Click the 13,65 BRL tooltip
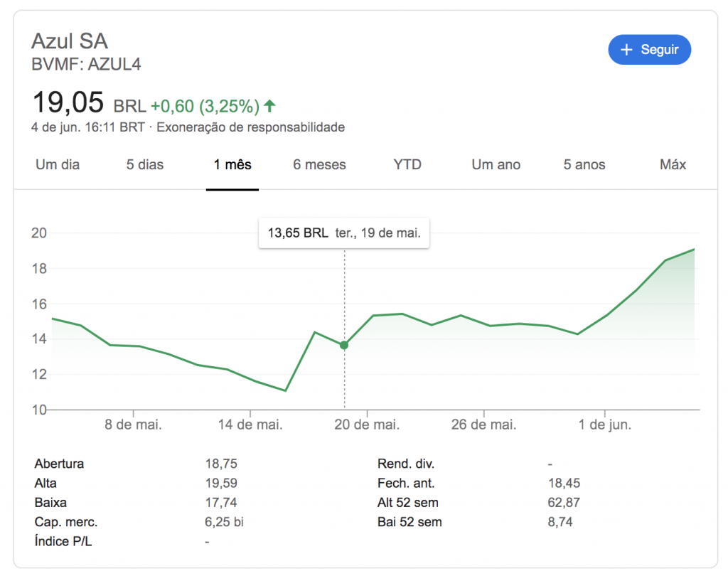 coord(344,233)
